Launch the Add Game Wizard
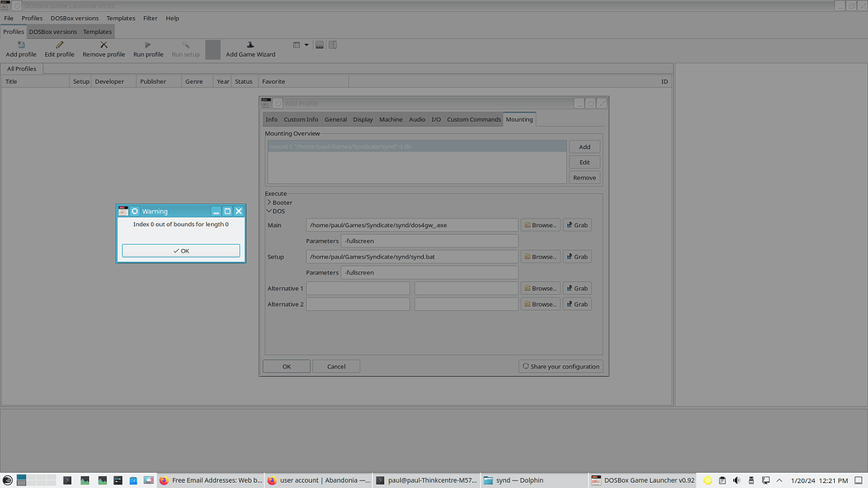The width and height of the screenshot is (868, 488). [249, 44]
